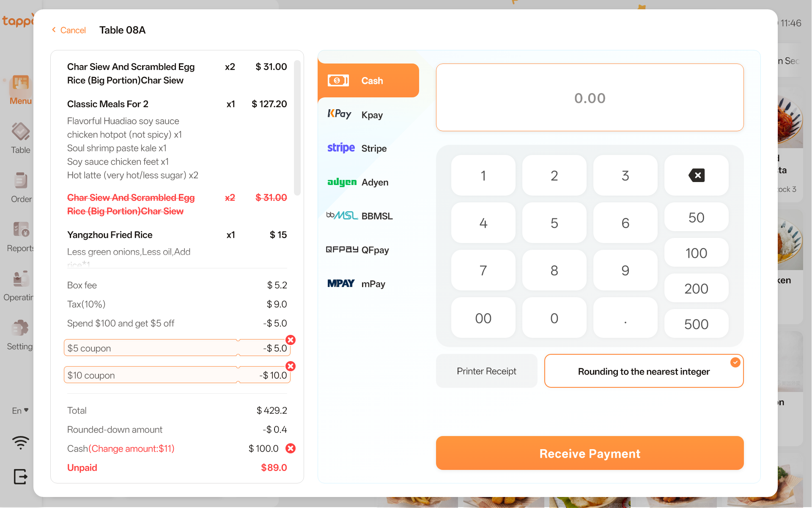
Task: Remove the $5 coupon with red X
Action: pos(291,340)
